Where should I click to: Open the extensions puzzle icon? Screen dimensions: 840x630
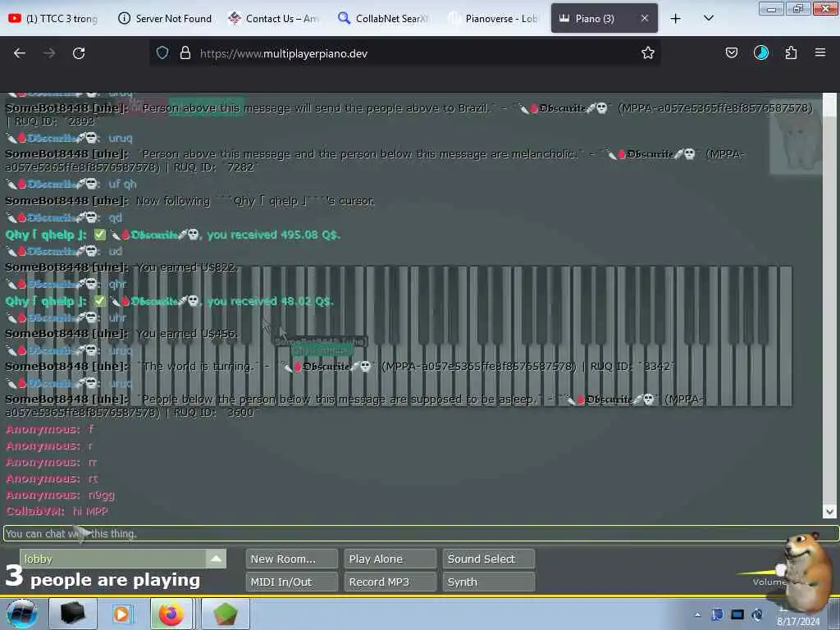pos(791,53)
